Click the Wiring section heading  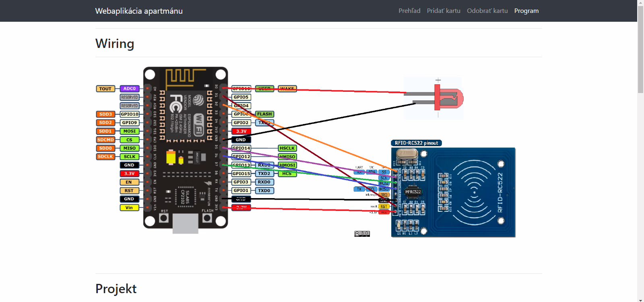pos(115,43)
